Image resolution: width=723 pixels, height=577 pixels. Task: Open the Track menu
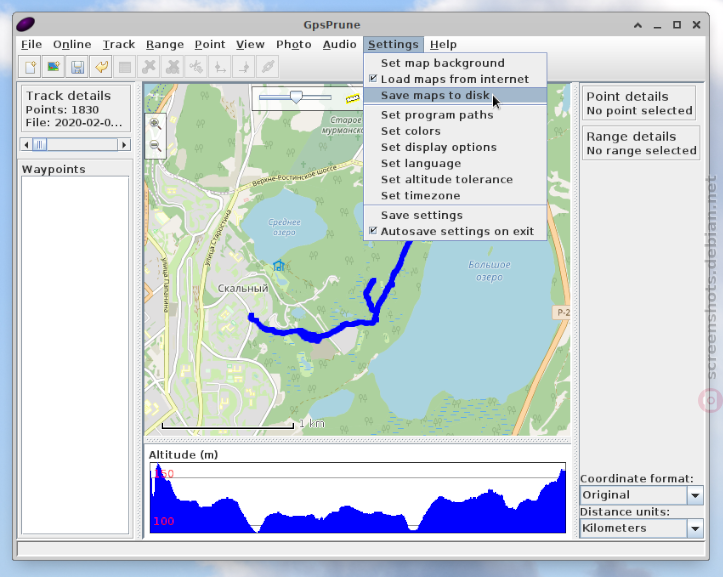click(x=119, y=44)
